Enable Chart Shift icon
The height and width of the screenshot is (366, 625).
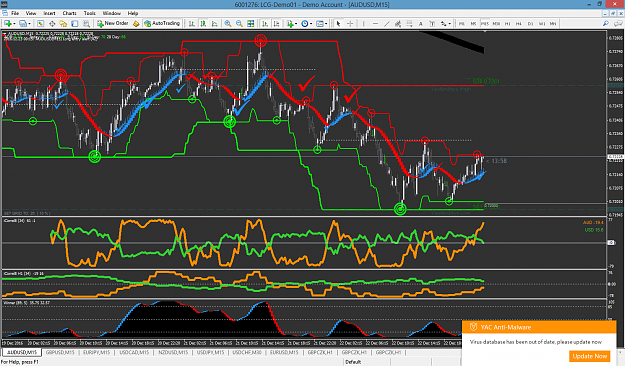click(276, 24)
